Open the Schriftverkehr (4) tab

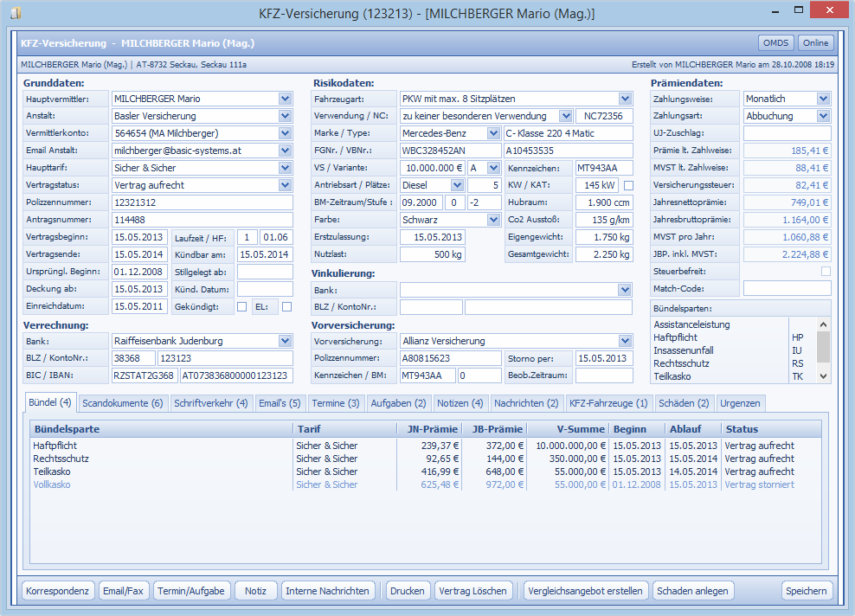pos(211,403)
